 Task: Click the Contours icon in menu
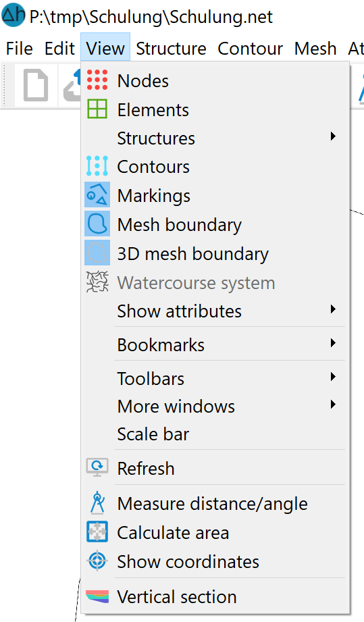coord(97,166)
